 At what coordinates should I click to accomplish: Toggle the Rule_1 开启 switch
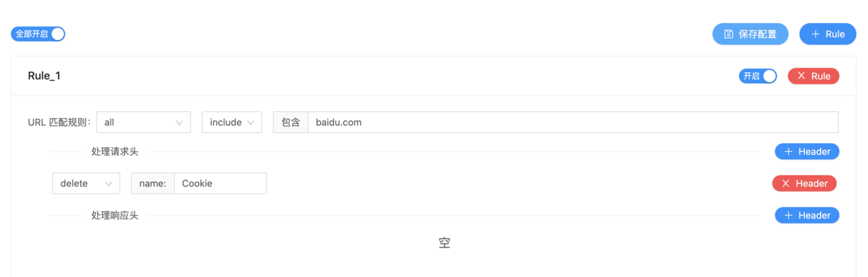[758, 76]
